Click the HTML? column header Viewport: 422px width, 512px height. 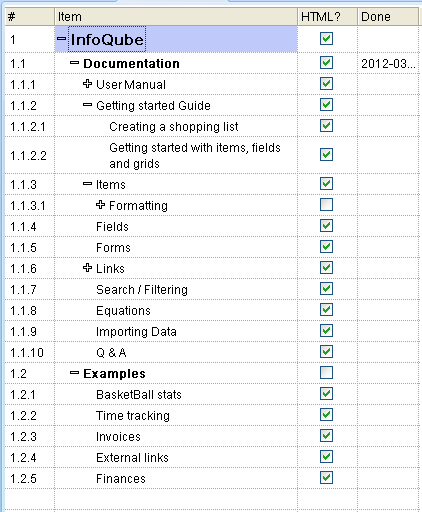(x=327, y=16)
